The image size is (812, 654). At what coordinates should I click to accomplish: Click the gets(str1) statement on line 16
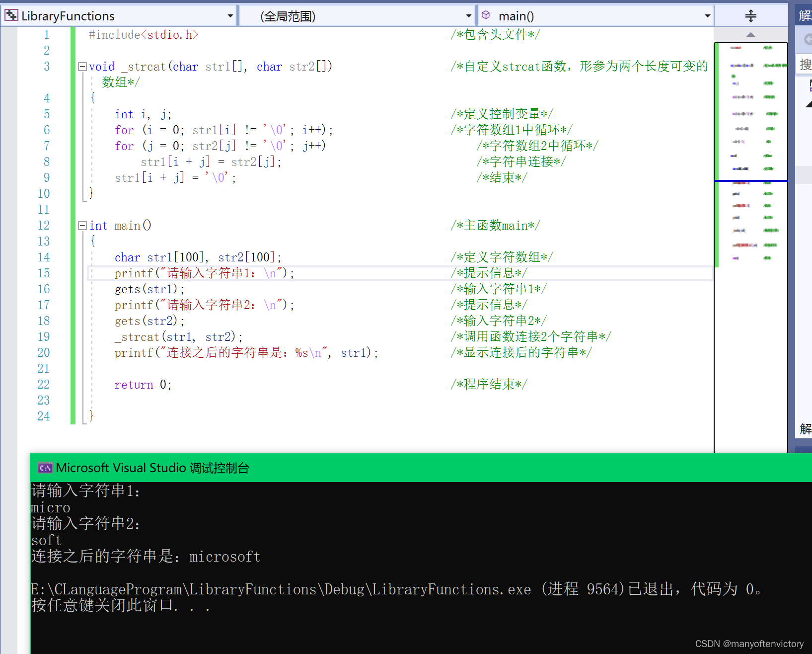(149, 289)
